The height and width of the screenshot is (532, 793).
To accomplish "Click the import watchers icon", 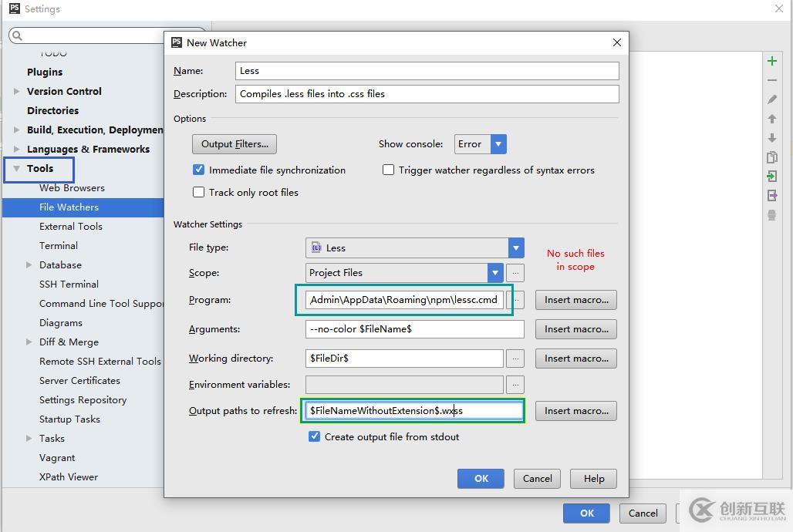I will tap(771, 177).
